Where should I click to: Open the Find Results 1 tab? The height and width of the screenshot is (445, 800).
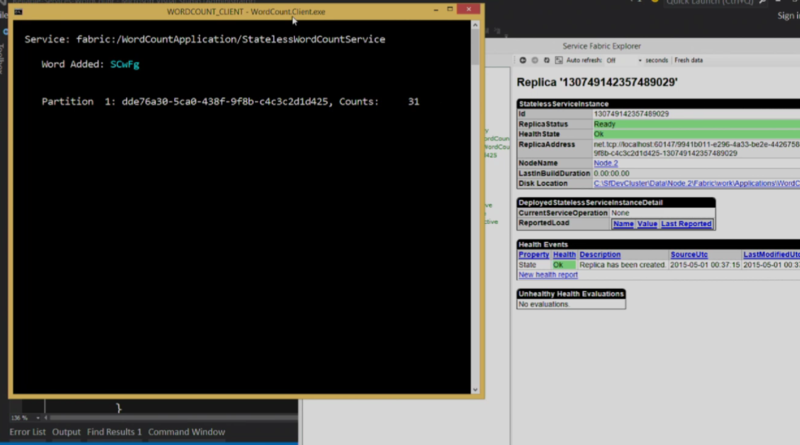pos(114,432)
